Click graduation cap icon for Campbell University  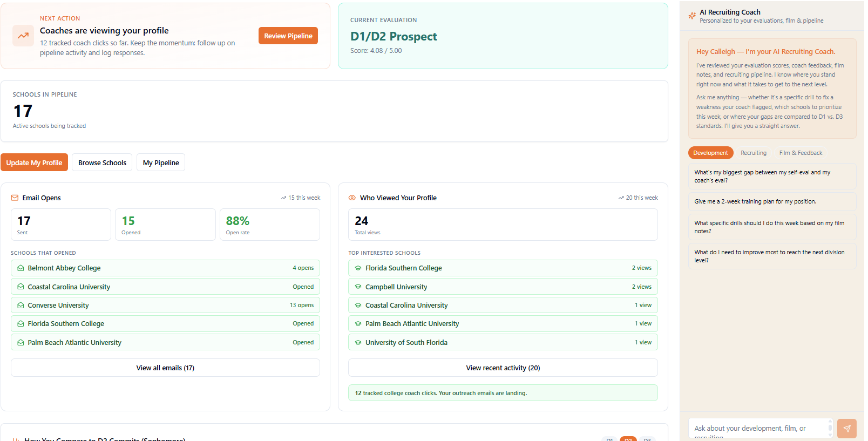coord(358,287)
